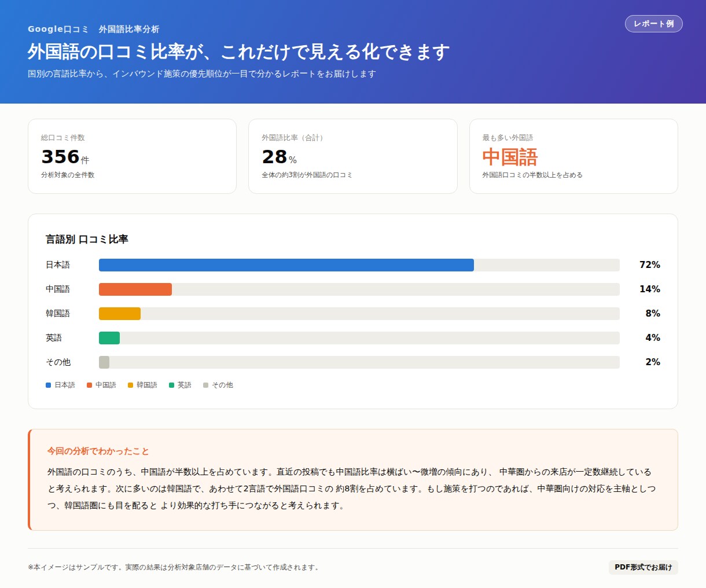This screenshot has width=706, height=588.
Task: Click the green 英語 legend swatch
Action: [x=172, y=385]
